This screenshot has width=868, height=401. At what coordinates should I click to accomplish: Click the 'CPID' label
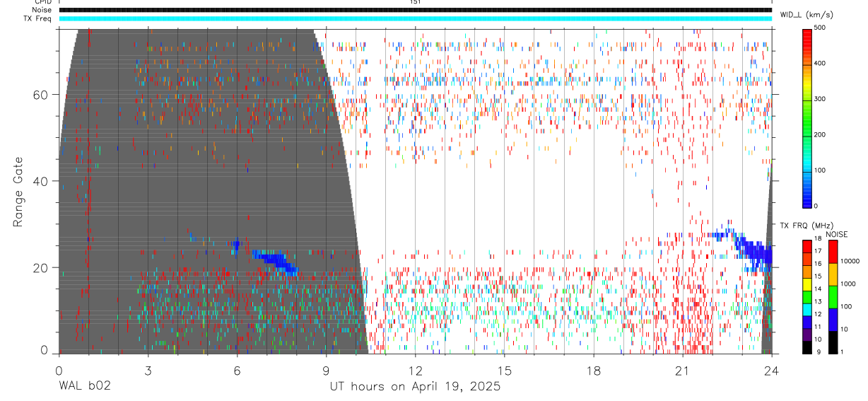(x=43, y=2)
